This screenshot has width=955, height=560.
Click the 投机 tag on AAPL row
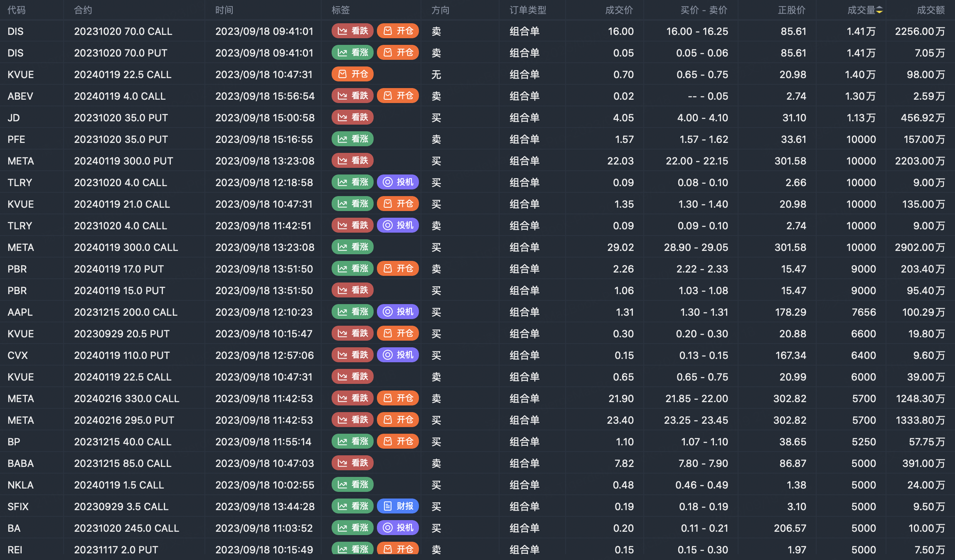(398, 312)
